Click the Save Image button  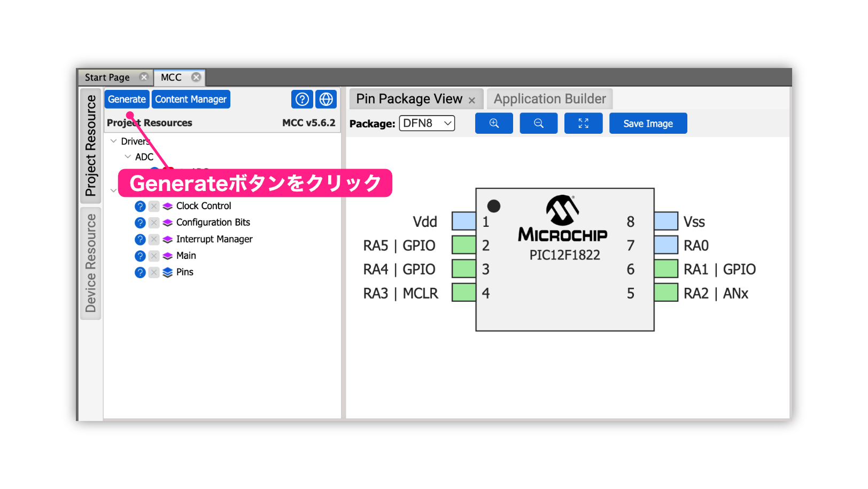648,124
